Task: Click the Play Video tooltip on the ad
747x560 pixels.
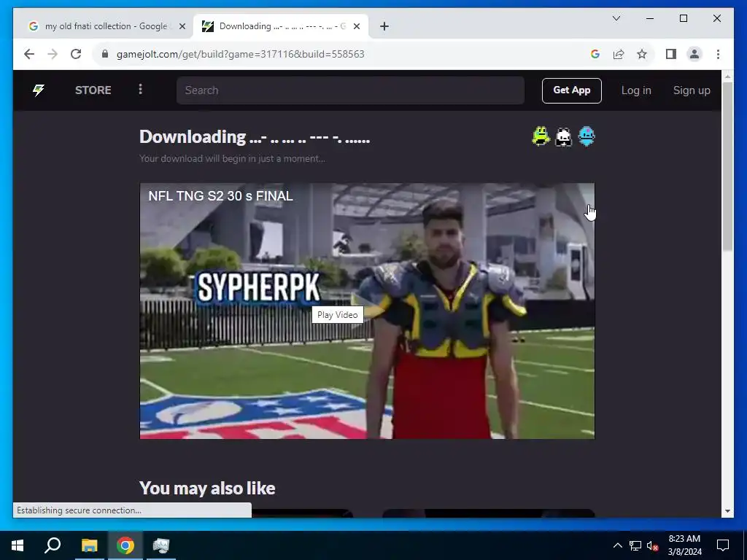Action: tap(337, 315)
